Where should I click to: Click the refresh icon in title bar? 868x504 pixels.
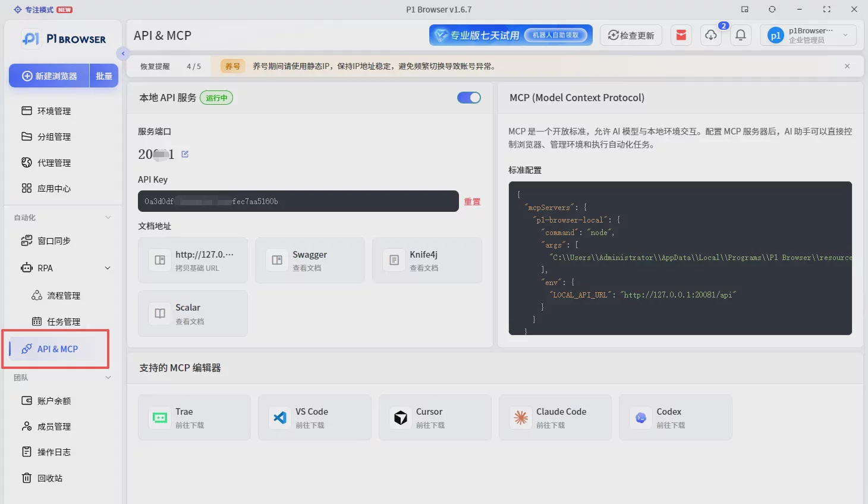[772, 10]
